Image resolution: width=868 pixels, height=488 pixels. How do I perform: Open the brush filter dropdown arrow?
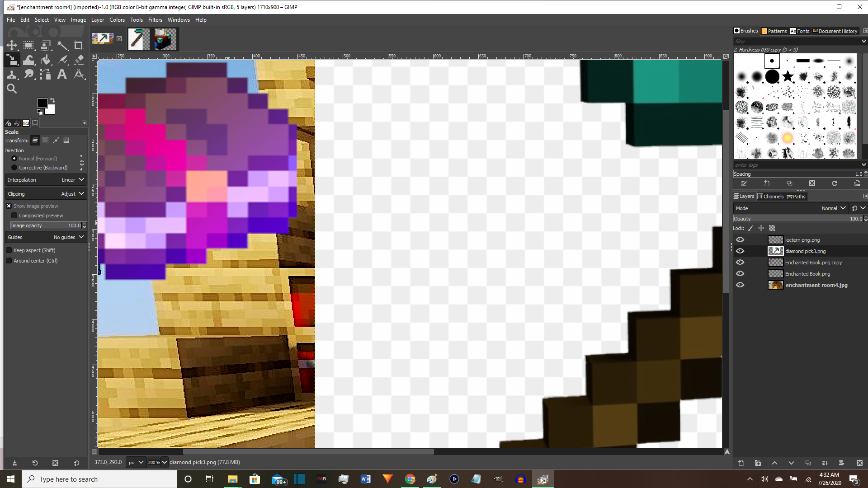tap(863, 41)
